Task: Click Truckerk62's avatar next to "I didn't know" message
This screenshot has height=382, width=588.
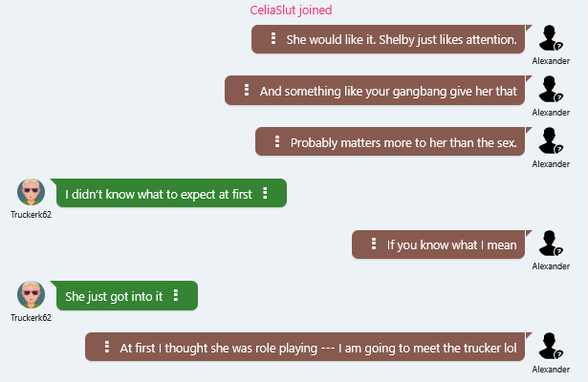Action: tap(32, 192)
